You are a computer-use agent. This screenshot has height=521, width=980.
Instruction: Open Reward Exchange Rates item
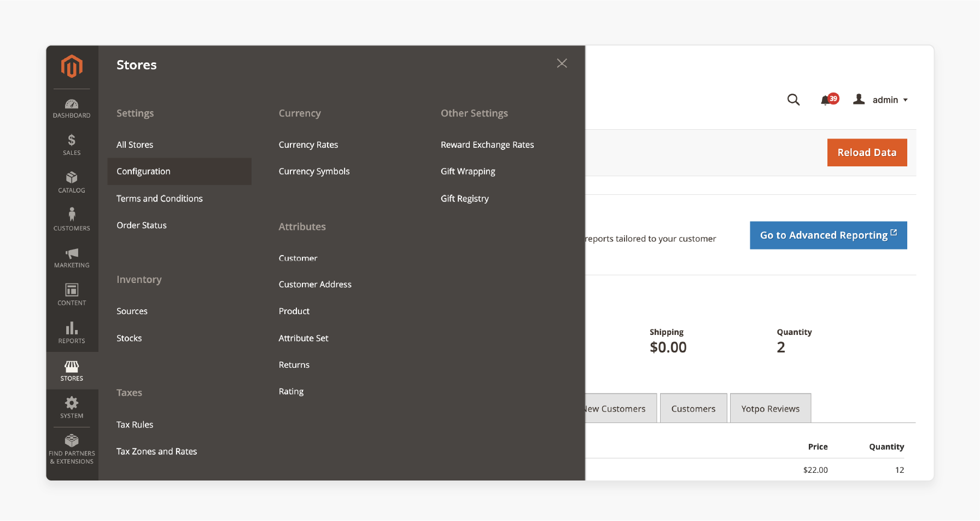(487, 144)
